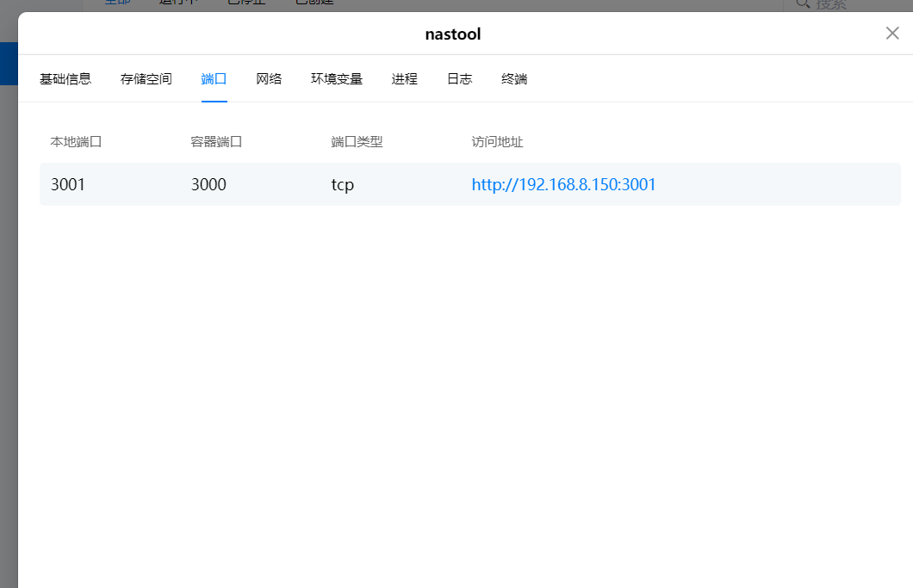View the 日志 tab
The width and height of the screenshot is (913, 588).
coord(459,79)
